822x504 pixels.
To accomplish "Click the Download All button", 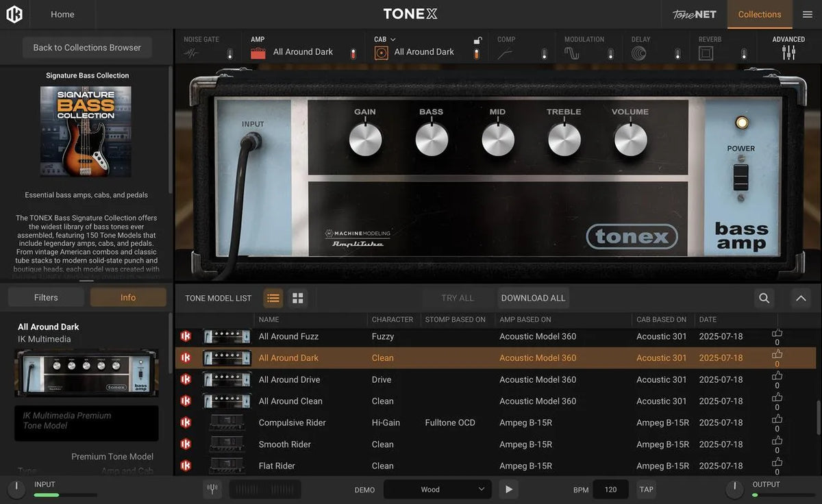I will 533,298.
